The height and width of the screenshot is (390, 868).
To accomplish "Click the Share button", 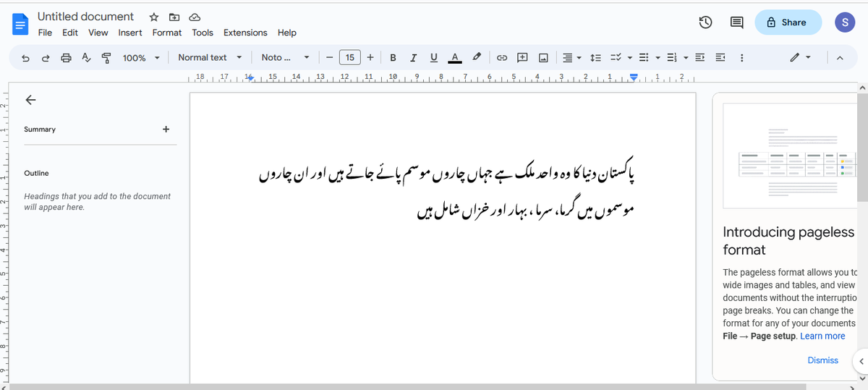I will coord(788,22).
